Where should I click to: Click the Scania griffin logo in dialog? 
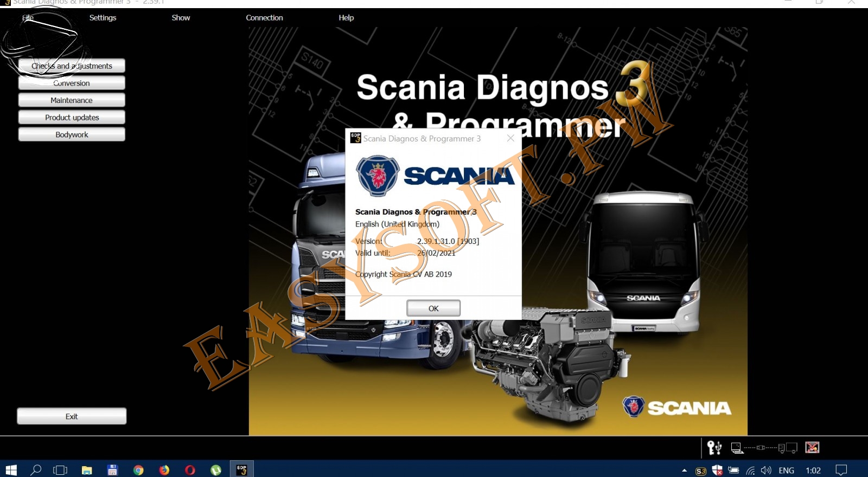point(378,176)
